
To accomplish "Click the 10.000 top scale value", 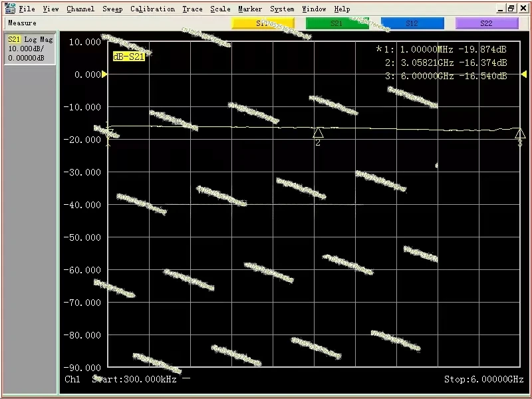I will click(x=85, y=42).
